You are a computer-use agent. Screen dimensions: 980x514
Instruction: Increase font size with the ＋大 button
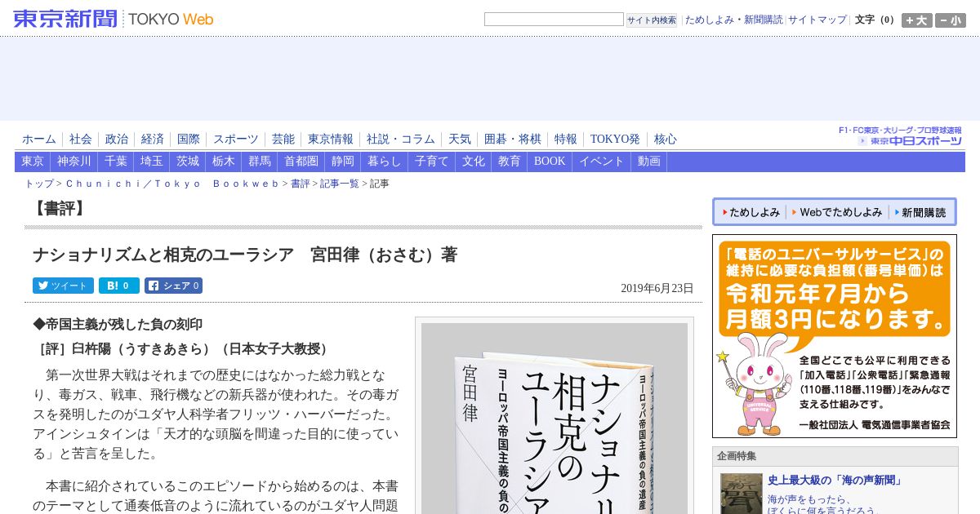point(916,20)
